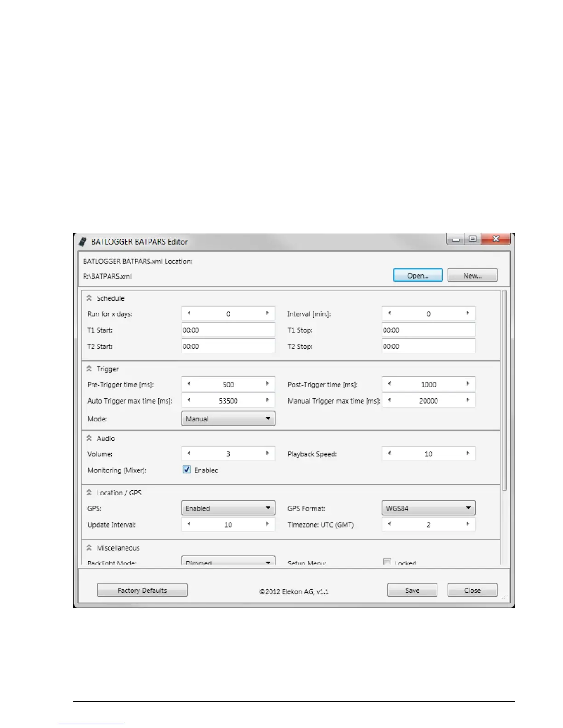Image resolution: width=563 pixels, height=728 pixels.
Task: Click the T2 Stop time field
Action: tap(428, 346)
